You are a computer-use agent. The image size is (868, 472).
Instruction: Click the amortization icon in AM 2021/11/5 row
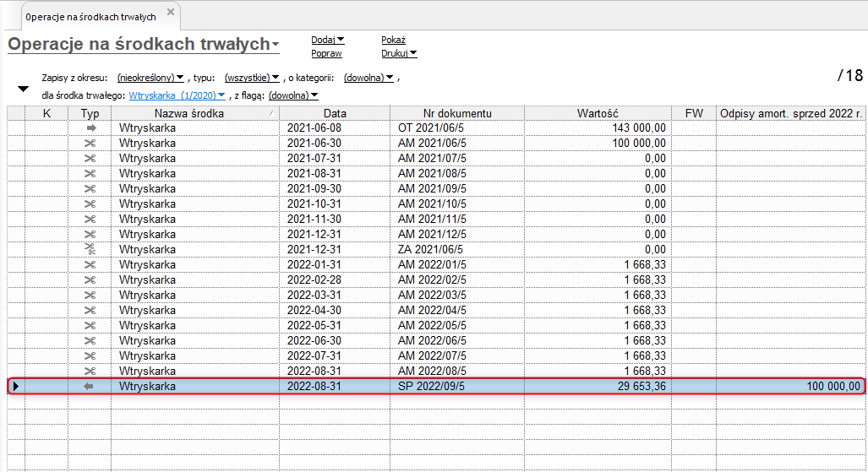90,220
